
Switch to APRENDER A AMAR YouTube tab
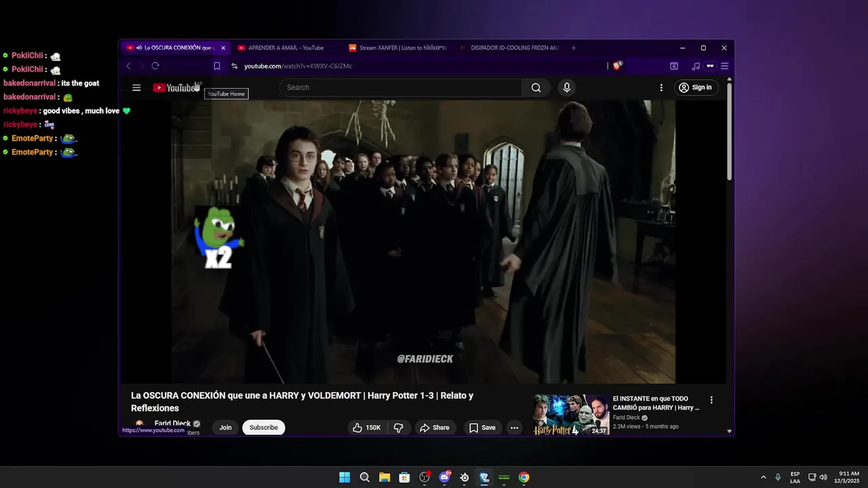click(285, 48)
